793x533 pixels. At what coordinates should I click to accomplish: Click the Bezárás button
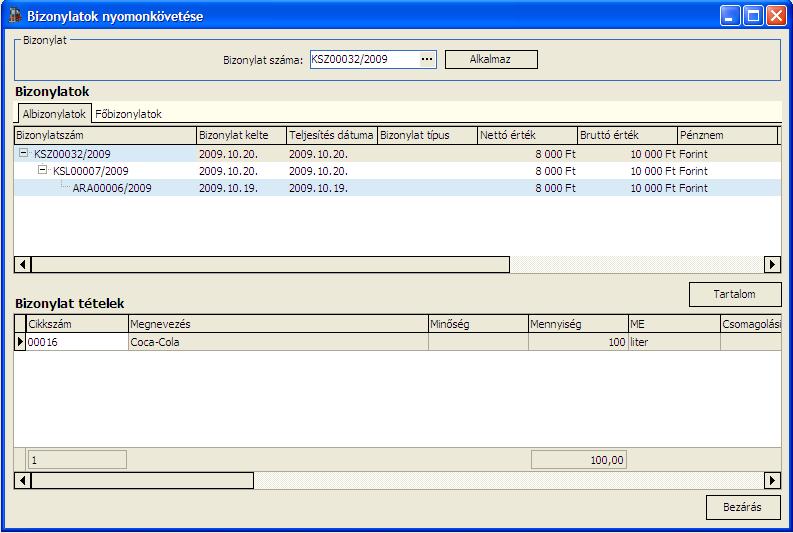[743, 507]
